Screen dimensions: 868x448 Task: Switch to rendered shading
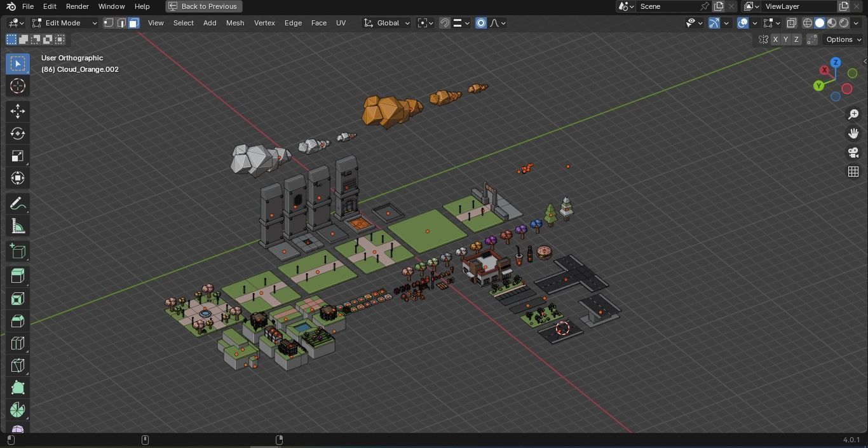click(x=844, y=23)
